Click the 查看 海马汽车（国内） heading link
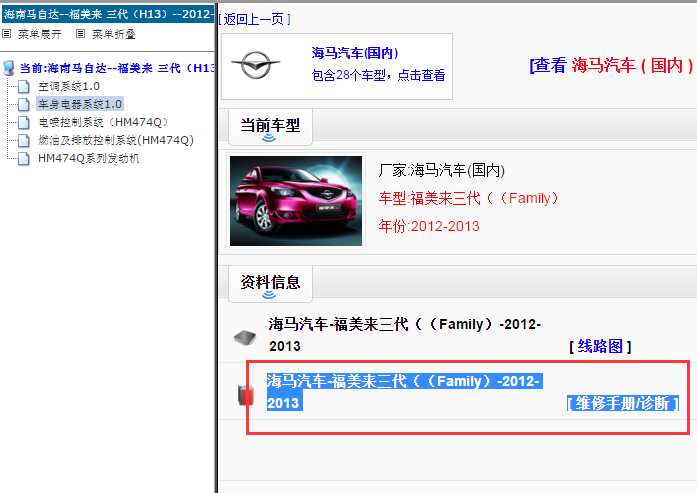The image size is (697, 493). (613, 65)
